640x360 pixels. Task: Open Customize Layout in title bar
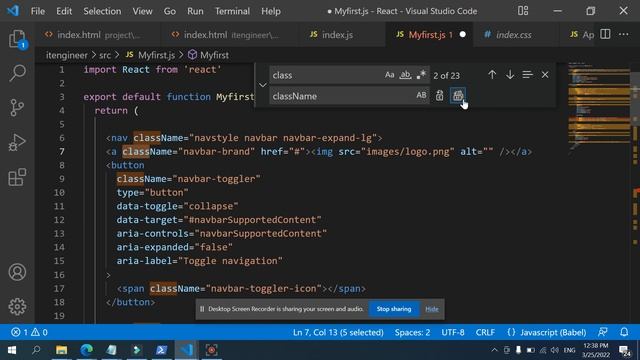tap(523, 11)
